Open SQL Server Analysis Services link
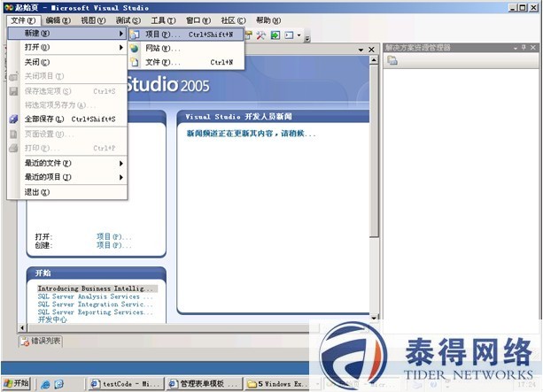 [x=95, y=296]
